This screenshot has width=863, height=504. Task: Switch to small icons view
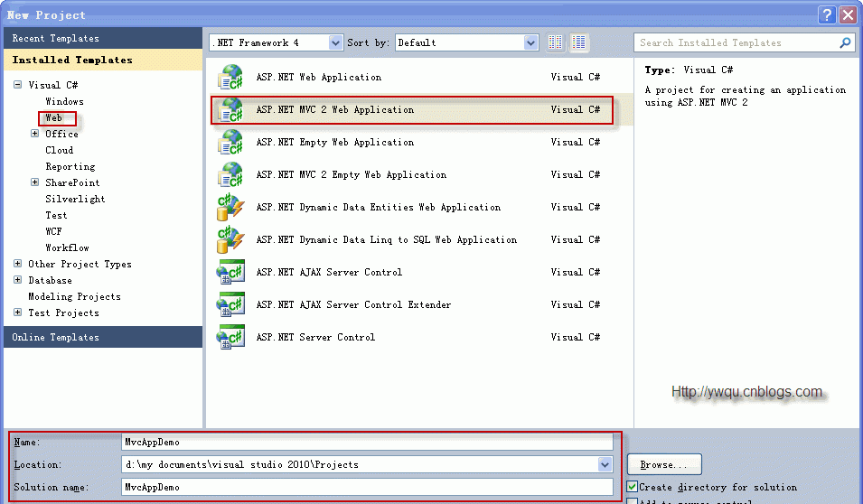tap(556, 42)
